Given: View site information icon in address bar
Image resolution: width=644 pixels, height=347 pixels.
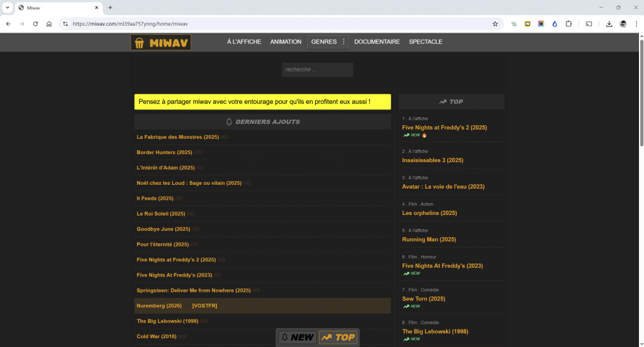Looking at the screenshot, I should 65,24.
